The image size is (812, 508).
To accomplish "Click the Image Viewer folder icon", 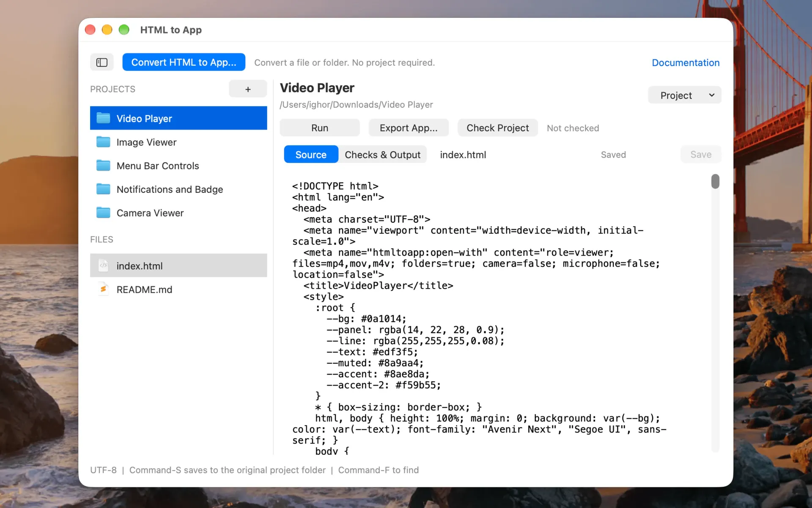I will (x=103, y=142).
